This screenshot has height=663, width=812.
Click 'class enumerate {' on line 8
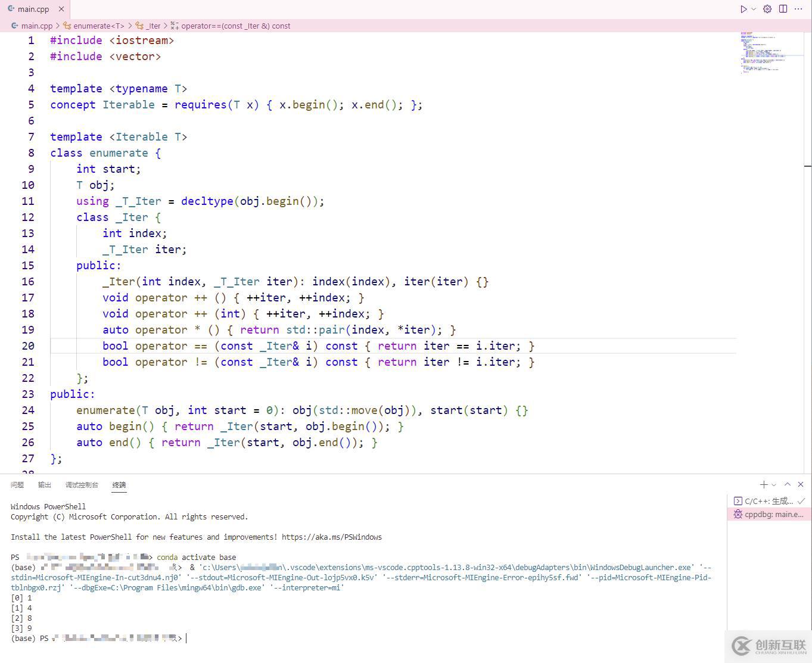[105, 153]
